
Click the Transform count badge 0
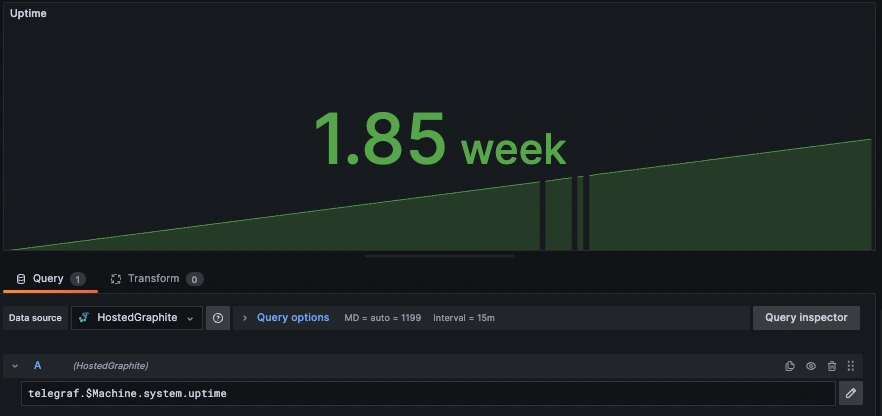[195, 279]
